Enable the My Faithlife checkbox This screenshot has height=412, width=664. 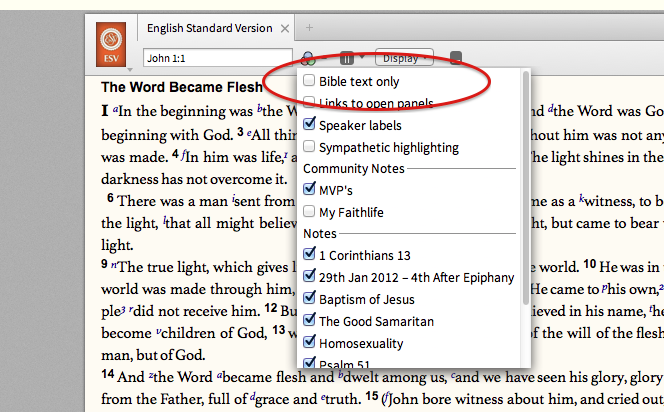coord(309,211)
